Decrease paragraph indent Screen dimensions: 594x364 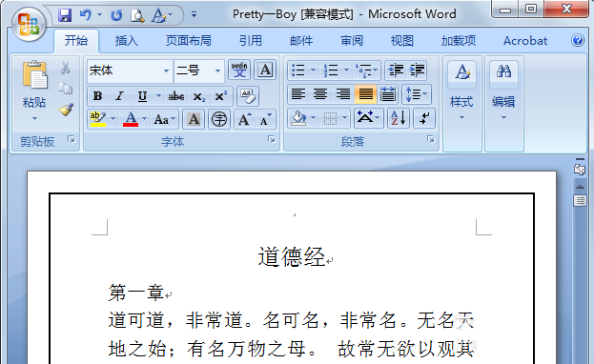point(396,71)
